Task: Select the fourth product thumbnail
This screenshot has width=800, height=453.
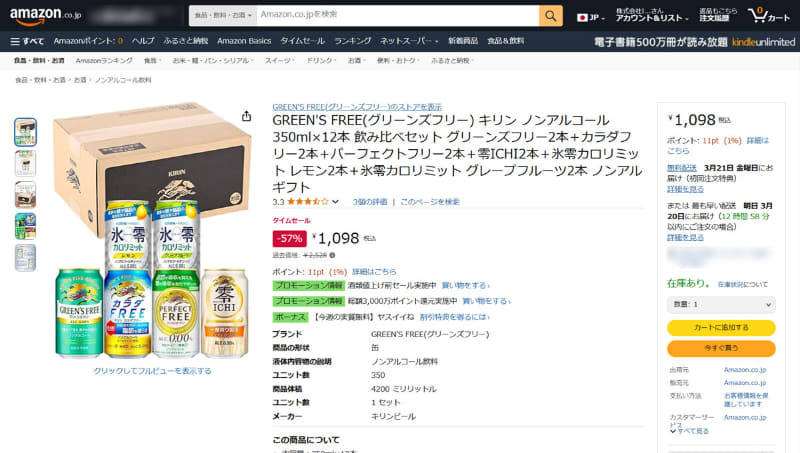Action: click(x=26, y=226)
